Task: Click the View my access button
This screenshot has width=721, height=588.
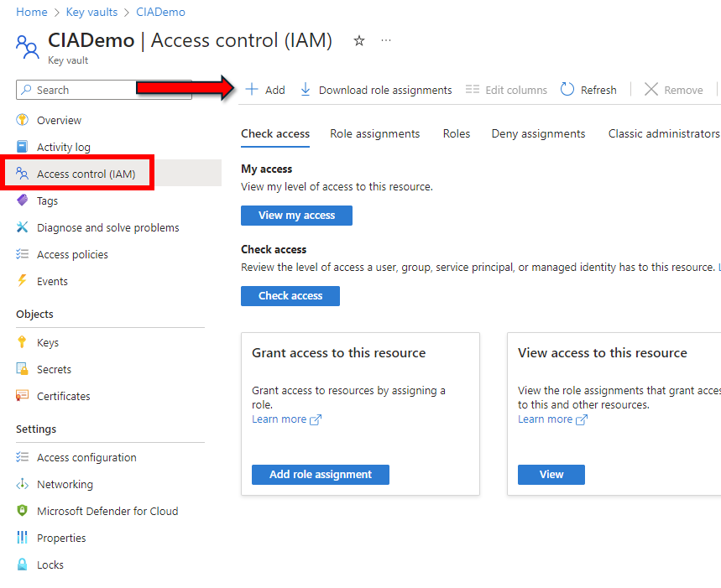Action: (296, 216)
